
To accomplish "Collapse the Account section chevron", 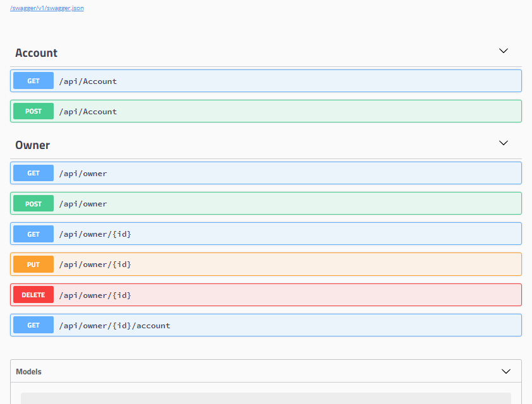I will point(504,51).
